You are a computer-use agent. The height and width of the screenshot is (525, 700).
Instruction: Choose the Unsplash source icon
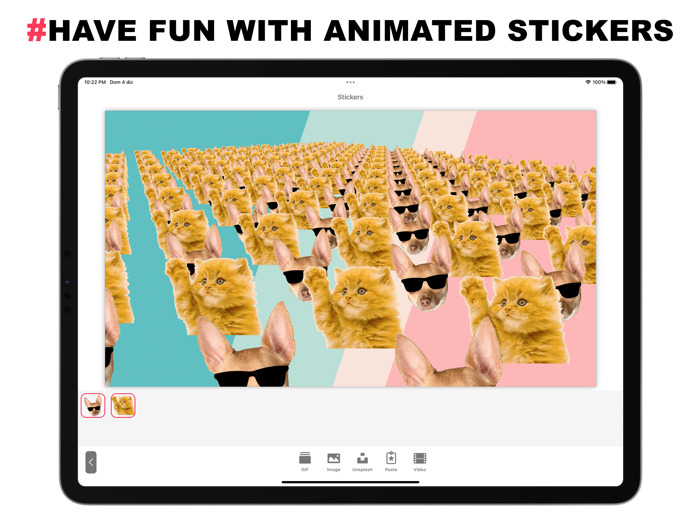click(362, 458)
